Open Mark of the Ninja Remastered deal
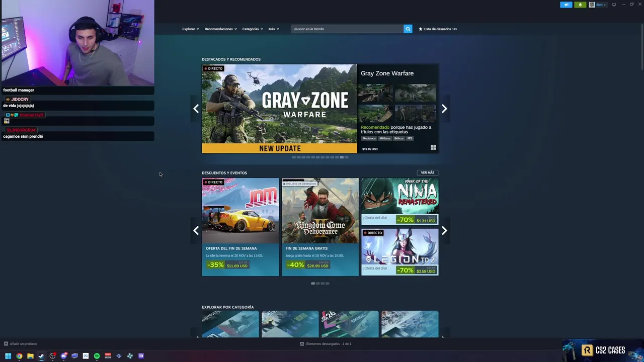The width and height of the screenshot is (644, 362). (x=400, y=202)
